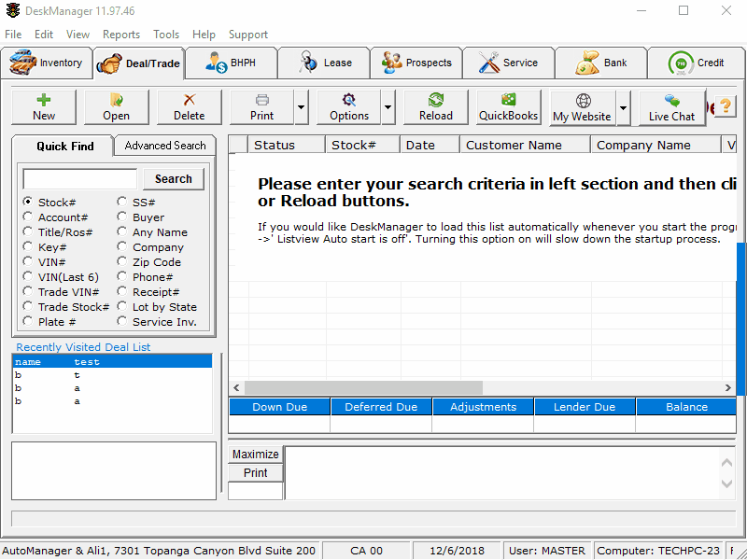Open My Website toolbar button
Image resolution: width=747 pixels, height=560 pixels.
pos(582,108)
